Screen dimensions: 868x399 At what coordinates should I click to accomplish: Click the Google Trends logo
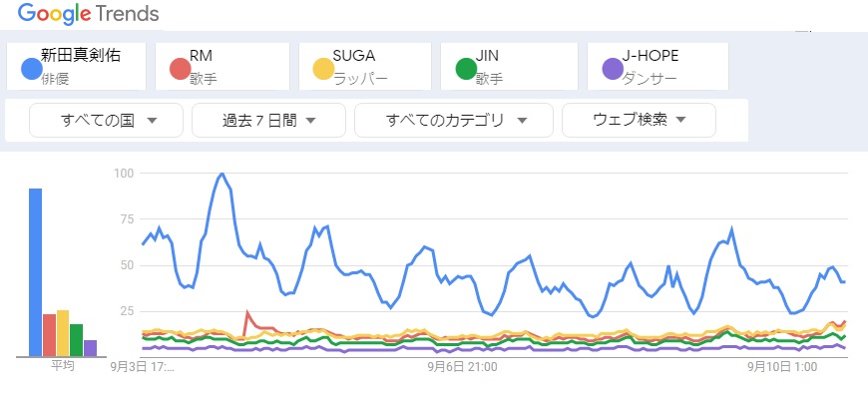tap(88, 17)
